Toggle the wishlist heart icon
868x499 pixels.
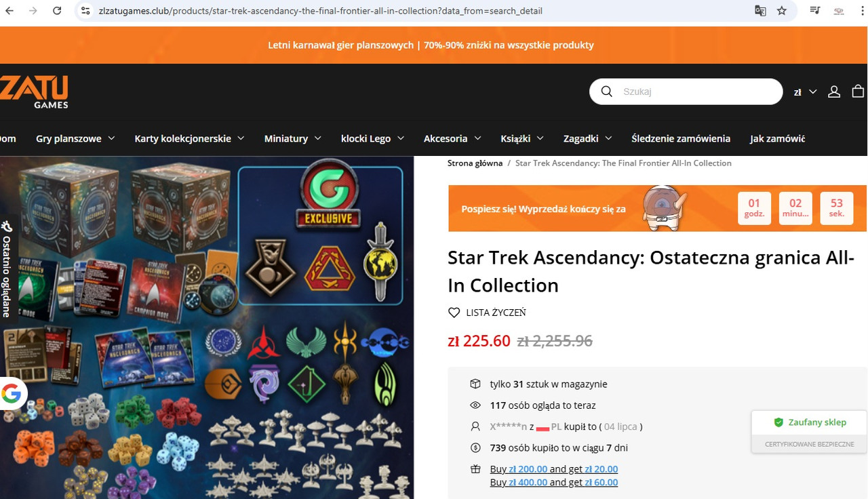point(454,313)
